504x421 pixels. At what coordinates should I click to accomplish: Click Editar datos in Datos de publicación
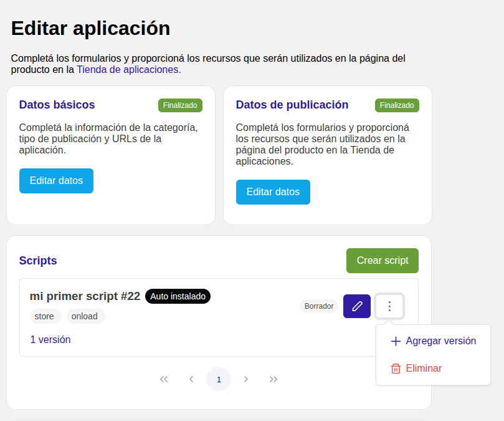pyautogui.click(x=273, y=192)
